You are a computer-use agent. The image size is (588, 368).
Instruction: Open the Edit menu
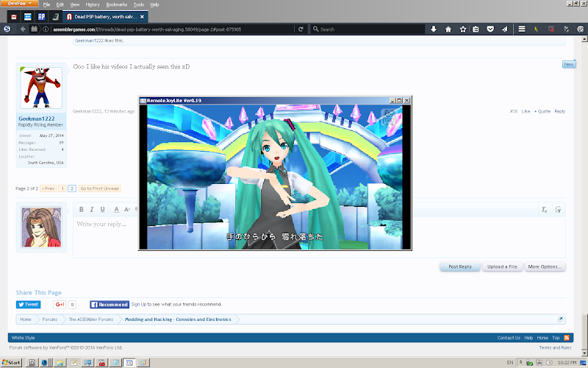click(x=60, y=4)
